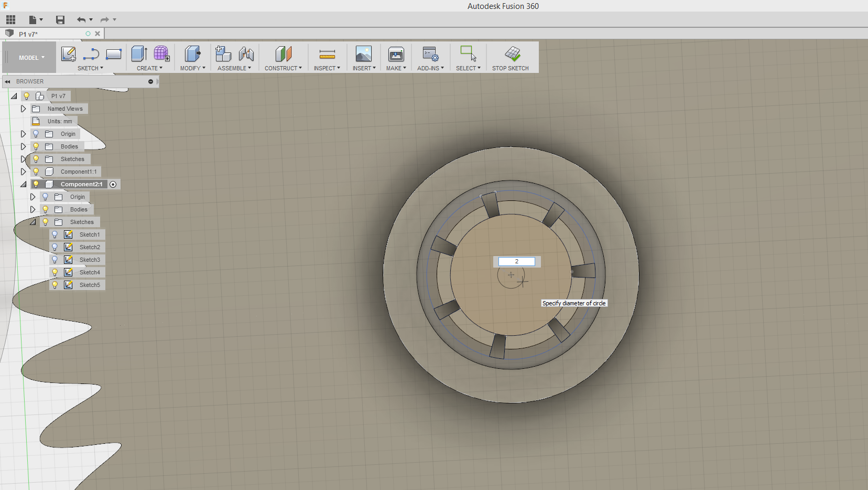The image size is (868, 490).
Task: Open the MODIFY menu
Action: point(192,68)
